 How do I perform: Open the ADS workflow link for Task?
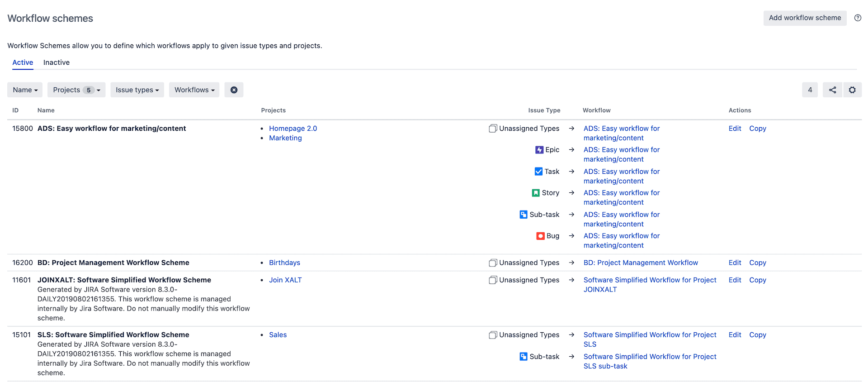click(622, 176)
